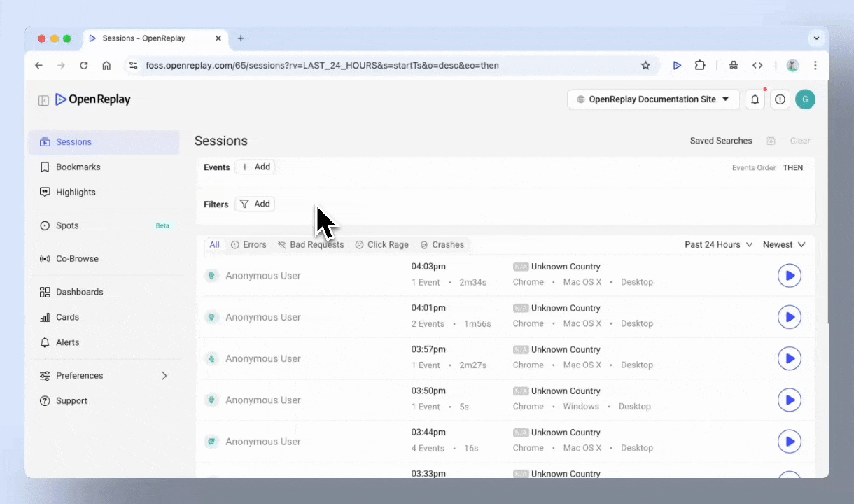The height and width of the screenshot is (504, 854).
Task: Add a new filter
Action: [x=255, y=204]
